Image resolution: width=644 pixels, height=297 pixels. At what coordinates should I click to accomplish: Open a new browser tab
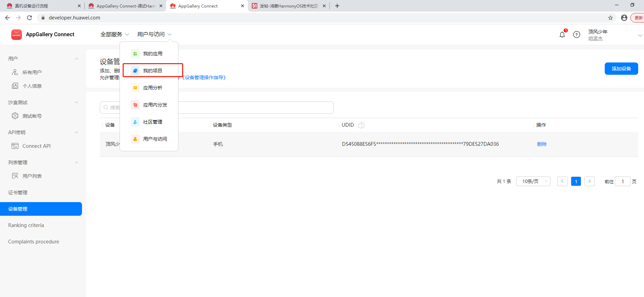(337, 6)
